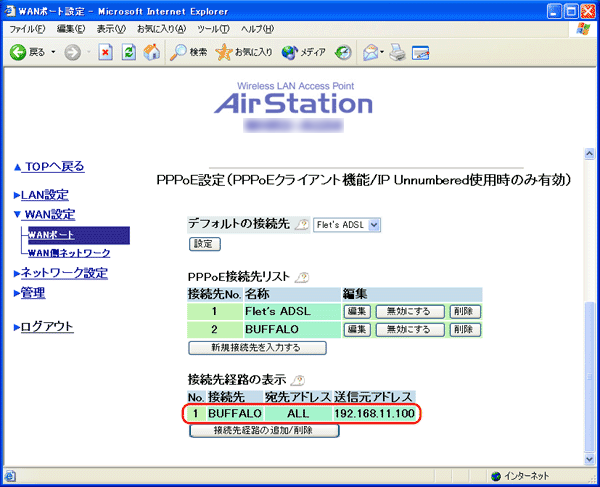Open the 編集(E) menu

click(71, 29)
